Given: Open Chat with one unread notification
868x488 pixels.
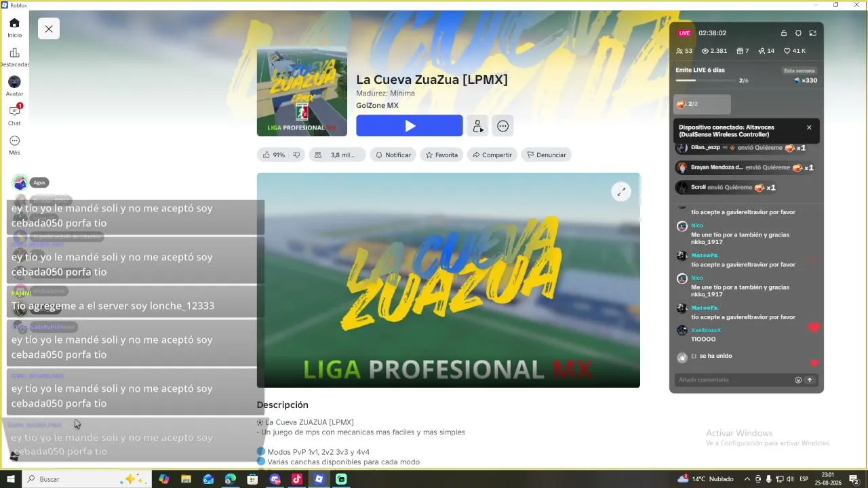Looking at the screenshot, I should click(x=14, y=115).
